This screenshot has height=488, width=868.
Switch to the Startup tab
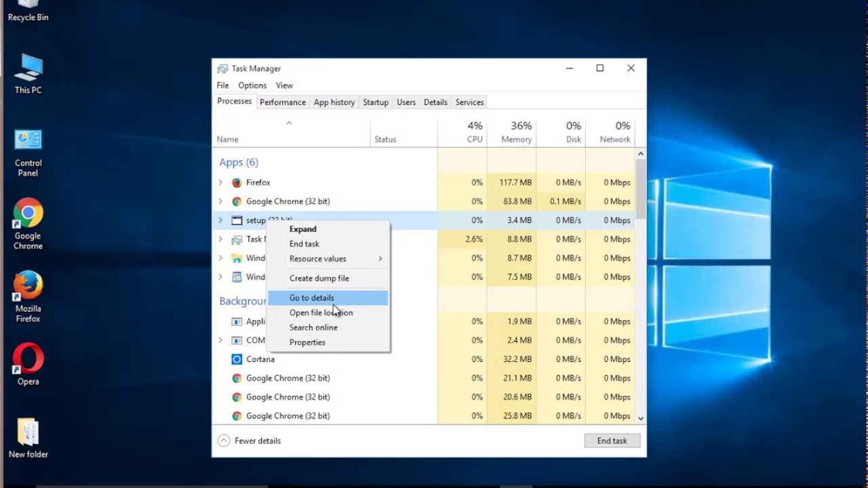[376, 102]
